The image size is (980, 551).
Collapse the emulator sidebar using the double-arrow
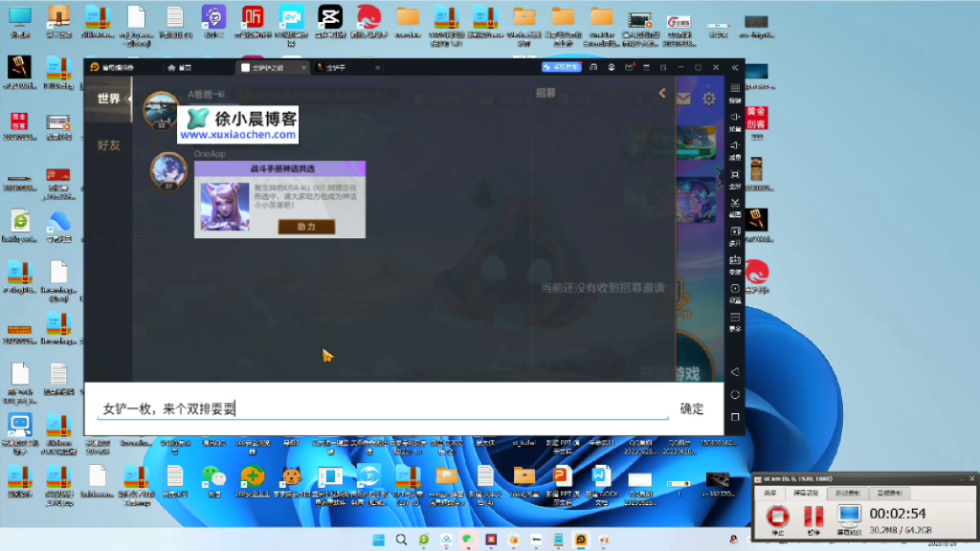(x=733, y=67)
